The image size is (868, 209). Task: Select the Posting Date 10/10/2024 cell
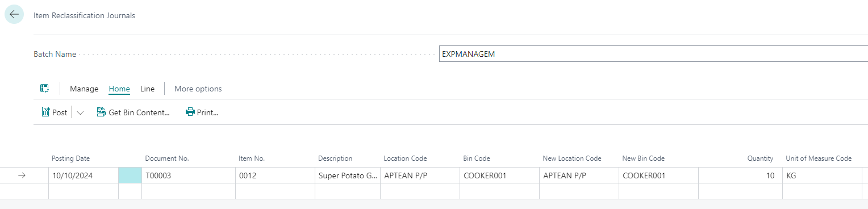coord(84,175)
